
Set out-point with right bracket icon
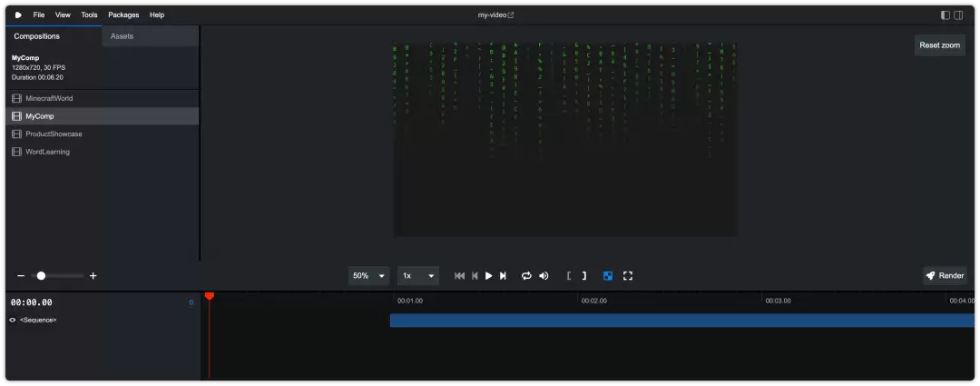[584, 276]
